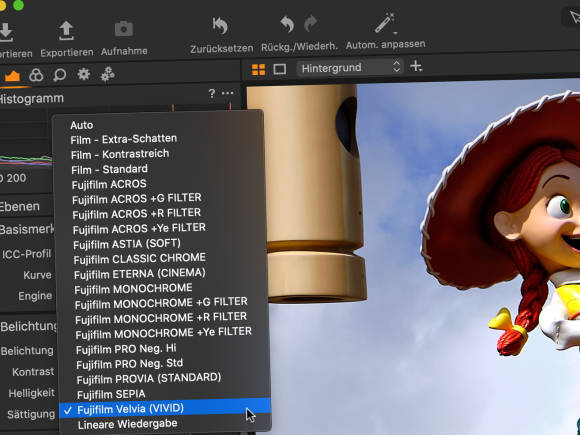Click the Ebenen panel header
The width and height of the screenshot is (580, 435).
(x=20, y=206)
